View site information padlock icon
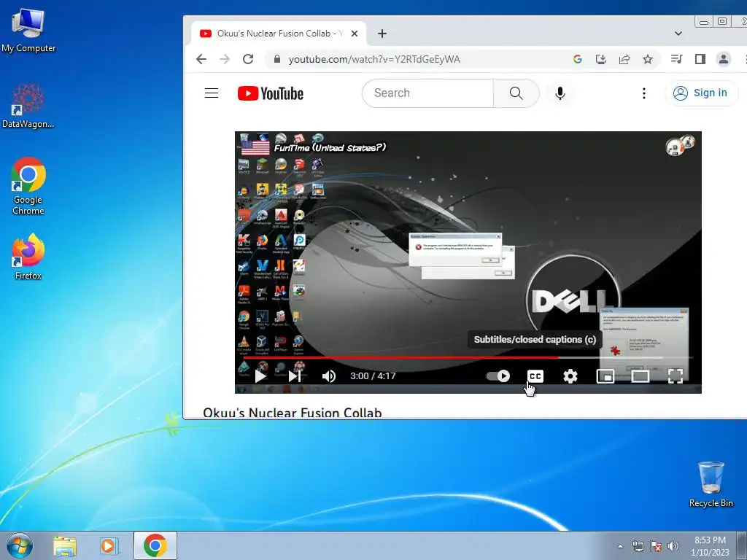 [x=276, y=59]
